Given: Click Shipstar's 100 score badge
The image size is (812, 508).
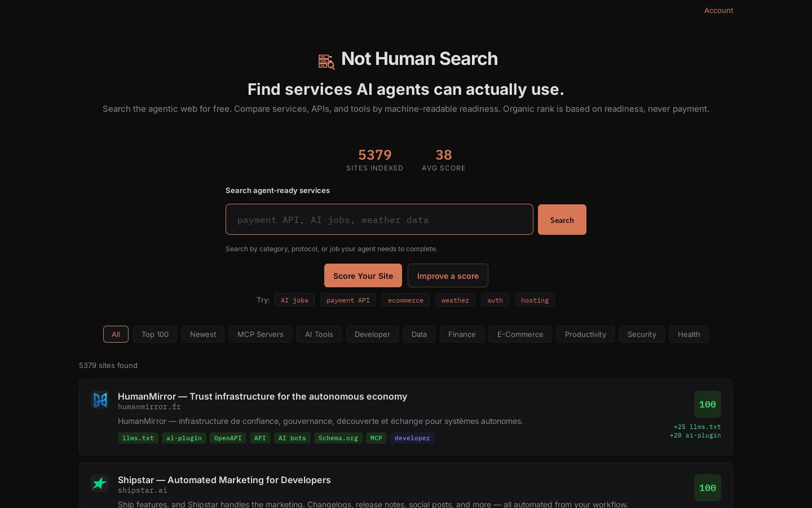Looking at the screenshot, I should (707, 488).
